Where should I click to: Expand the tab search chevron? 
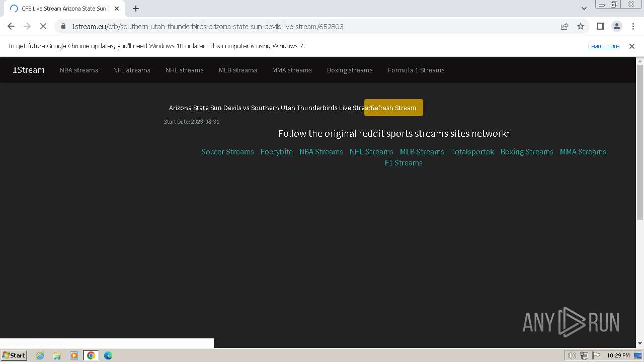click(584, 9)
